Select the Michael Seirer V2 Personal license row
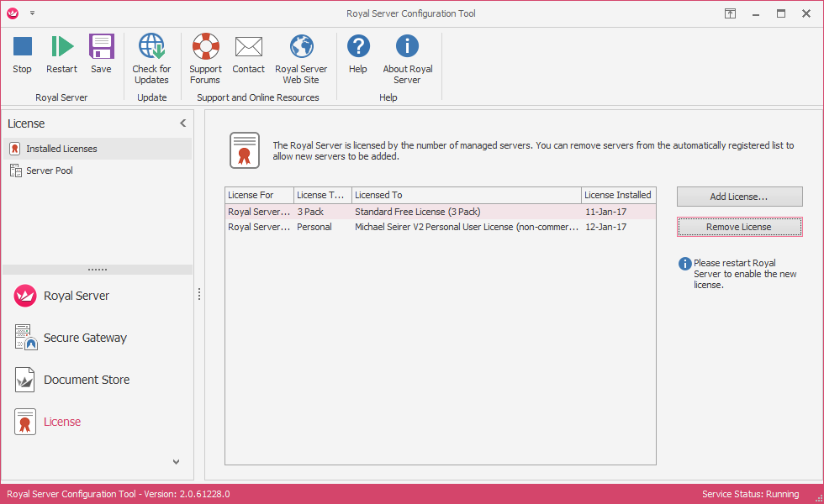This screenshot has height=504, width=824. pyautogui.click(x=441, y=227)
